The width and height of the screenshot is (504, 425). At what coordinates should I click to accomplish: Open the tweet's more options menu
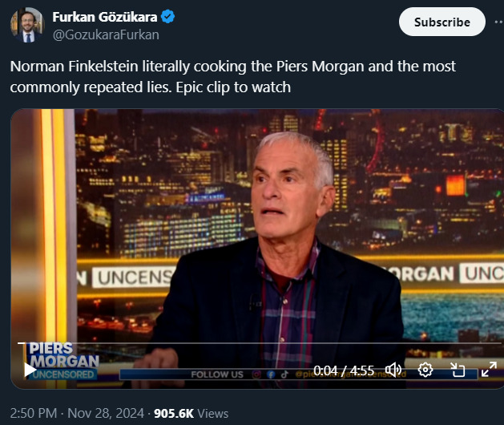[x=499, y=22]
